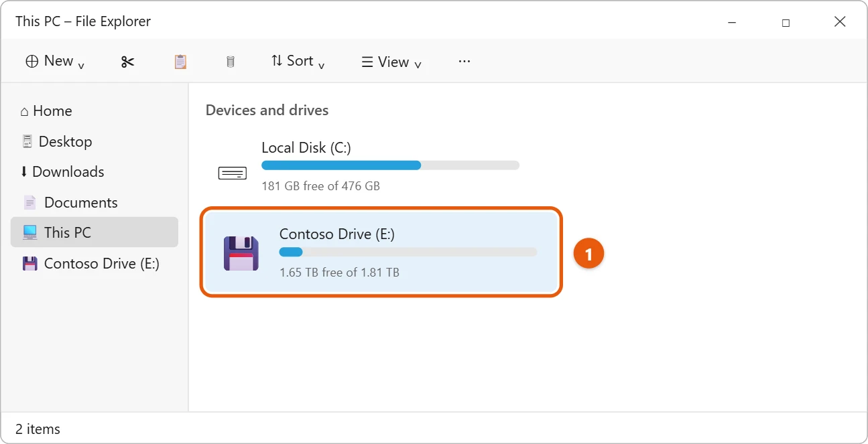Select This PC in the sidebar
This screenshot has width=868, height=444.
click(x=95, y=232)
